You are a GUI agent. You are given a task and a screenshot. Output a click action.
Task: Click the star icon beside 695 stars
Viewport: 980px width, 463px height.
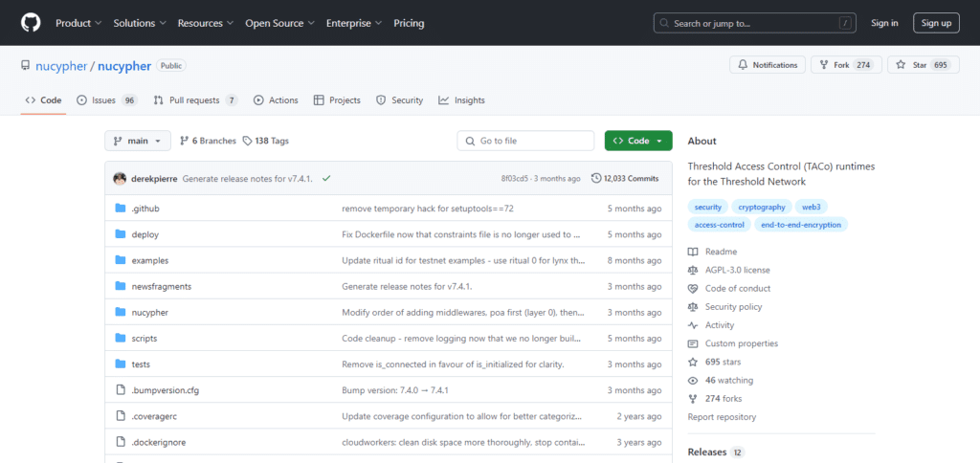693,362
